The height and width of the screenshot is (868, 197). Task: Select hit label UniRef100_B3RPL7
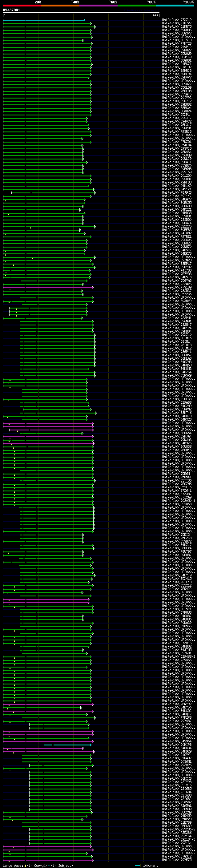pyautogui.click(x=177, y=264)
